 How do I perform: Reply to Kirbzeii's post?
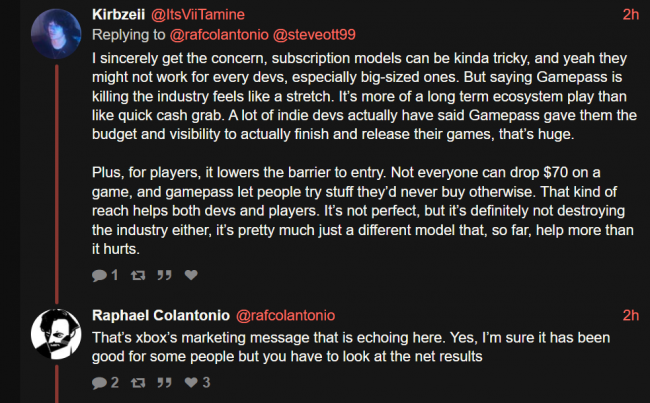click(x=99, y=275)
